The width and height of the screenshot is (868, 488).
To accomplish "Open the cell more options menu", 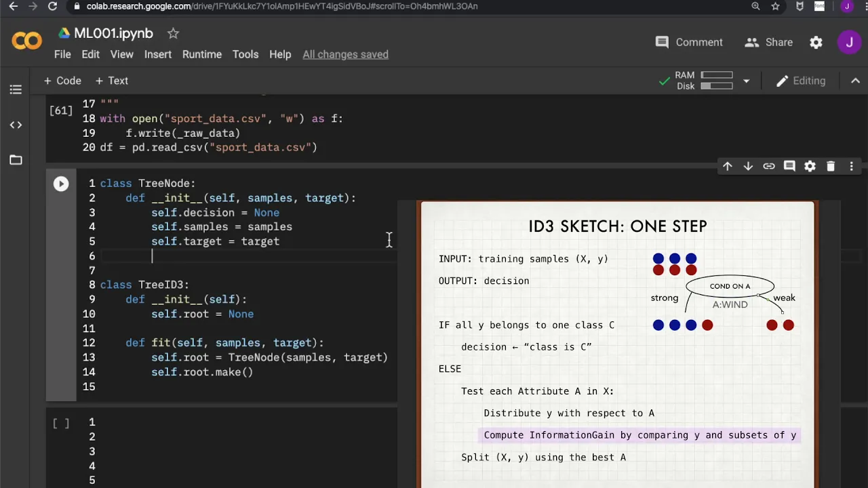I will [852, 166].
